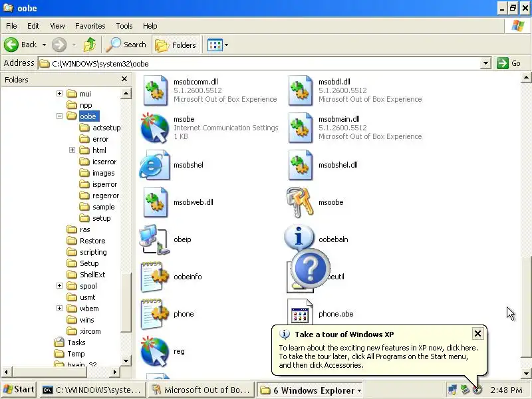Open the Favorites menu
Viewport: 532px width, 399px height.
point(90,26)
